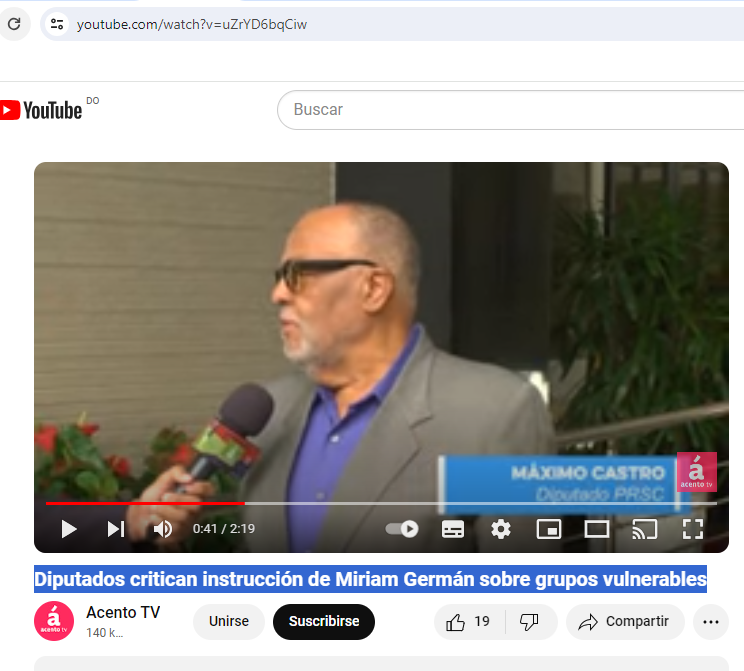
Task: Open video settings gear
Action: click(501, 529)
